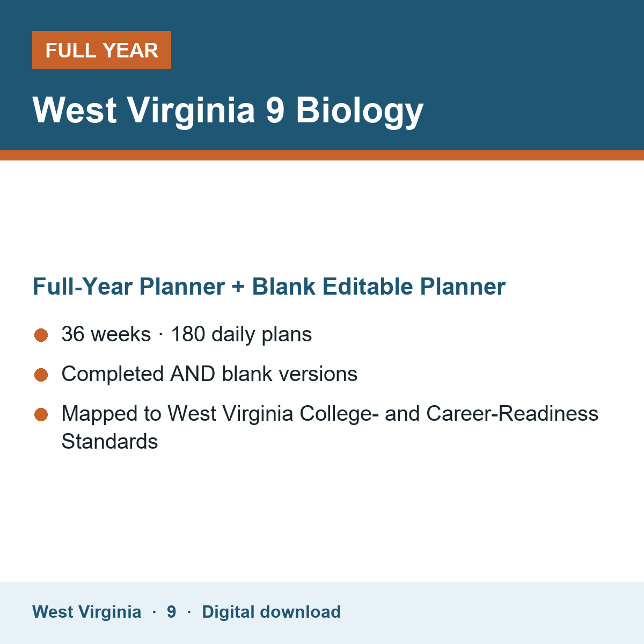Click the College- and Career-Readiness text
This screenshot has height=644, width=644.
pyautogui.click(x=449, y=414)
